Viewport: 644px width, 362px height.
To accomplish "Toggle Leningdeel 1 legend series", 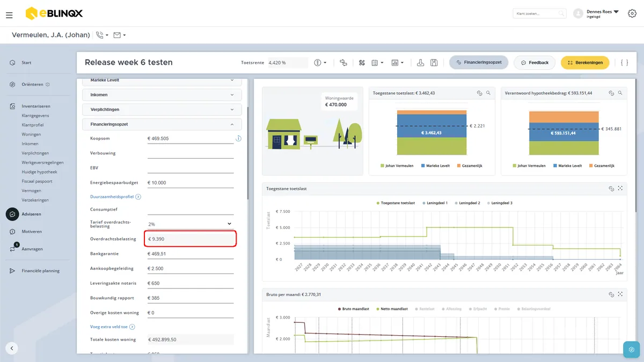I will tap(435, 203).
